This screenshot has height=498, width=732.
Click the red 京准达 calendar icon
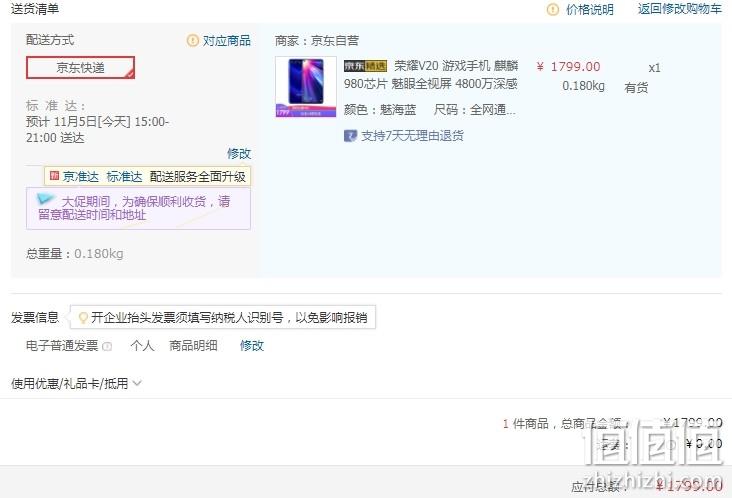click(x=55, y=175)
